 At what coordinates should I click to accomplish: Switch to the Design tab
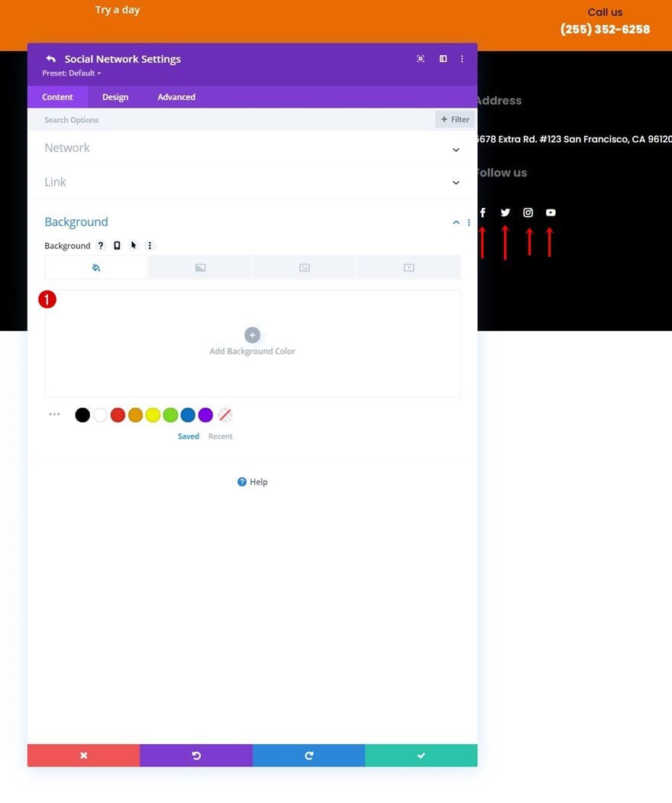tap(115, 97)
